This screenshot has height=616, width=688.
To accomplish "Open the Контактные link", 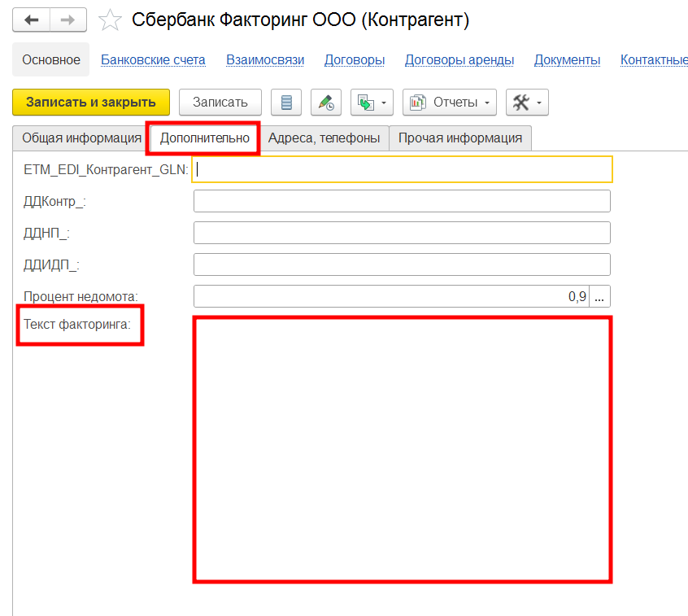I will pos(654,59).
